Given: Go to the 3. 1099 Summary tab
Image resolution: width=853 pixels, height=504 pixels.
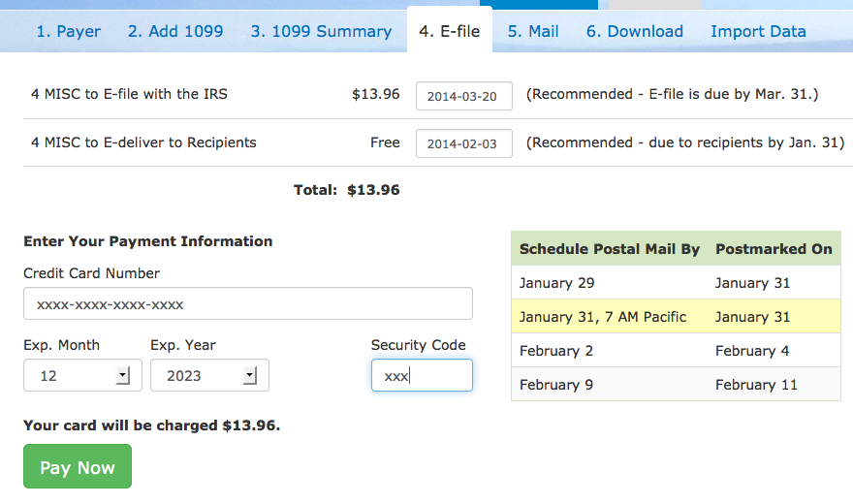Looking at the screenshot, I should (x=321, y=31).
